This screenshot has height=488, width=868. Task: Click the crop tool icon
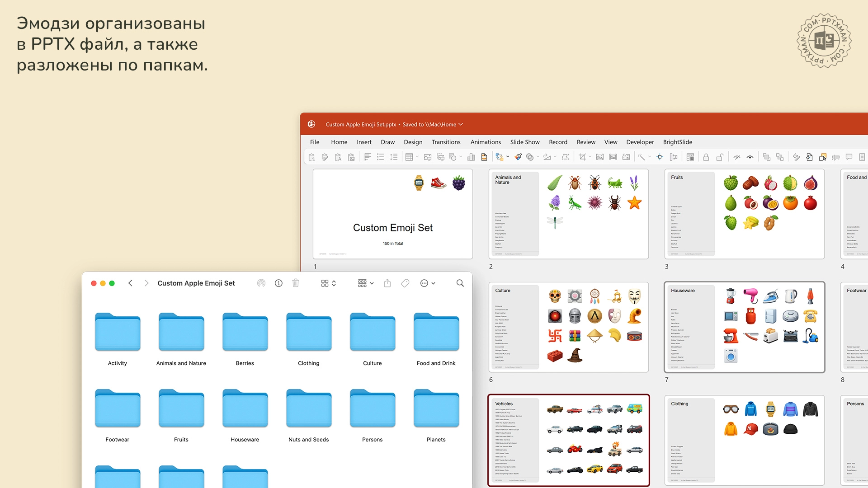click(x=582, y=157)
